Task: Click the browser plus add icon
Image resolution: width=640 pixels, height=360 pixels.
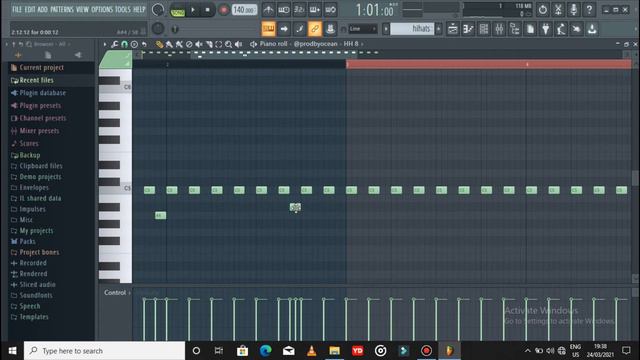Action: tap(18, 55)
